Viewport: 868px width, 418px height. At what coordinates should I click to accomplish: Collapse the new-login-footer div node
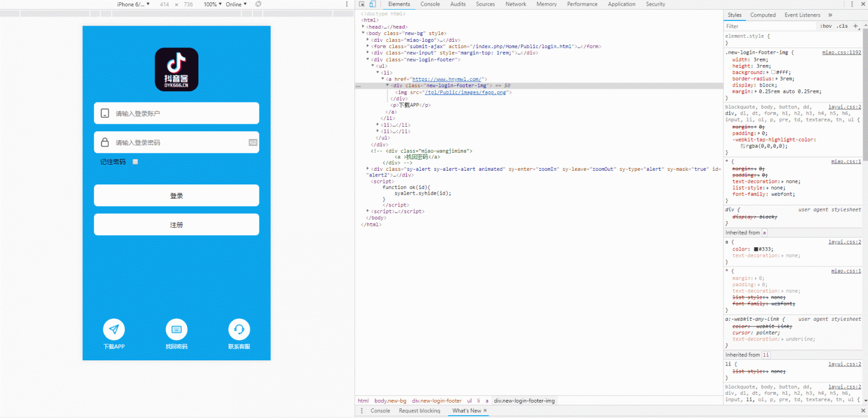click(368, 59)
